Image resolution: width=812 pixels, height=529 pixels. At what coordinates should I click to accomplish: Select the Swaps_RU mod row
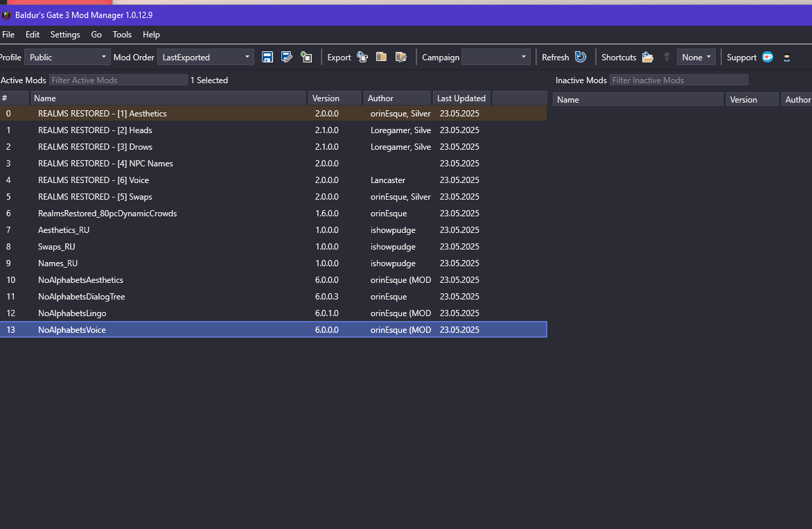[274, 247]
